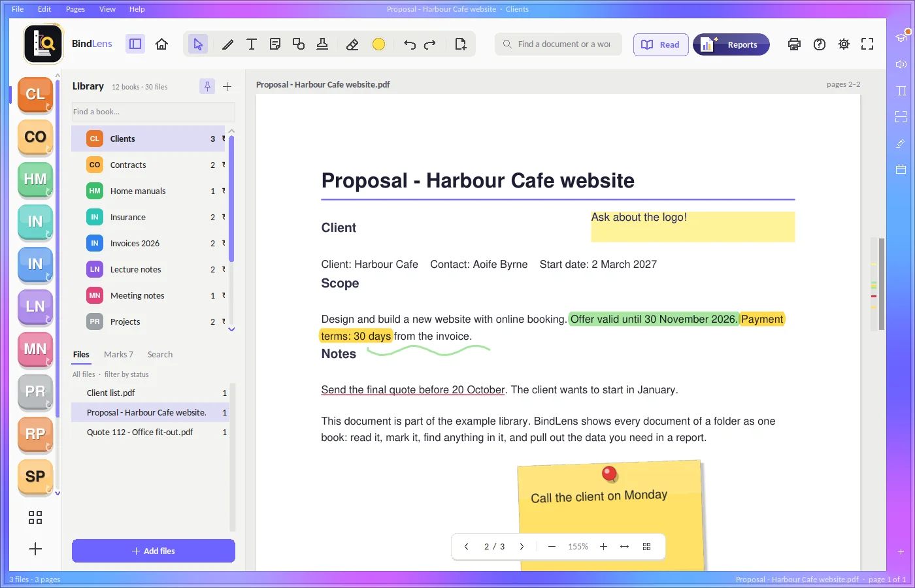Fit page to width
The width and height of the screenshot is (915, 588).
click(624, 546)
